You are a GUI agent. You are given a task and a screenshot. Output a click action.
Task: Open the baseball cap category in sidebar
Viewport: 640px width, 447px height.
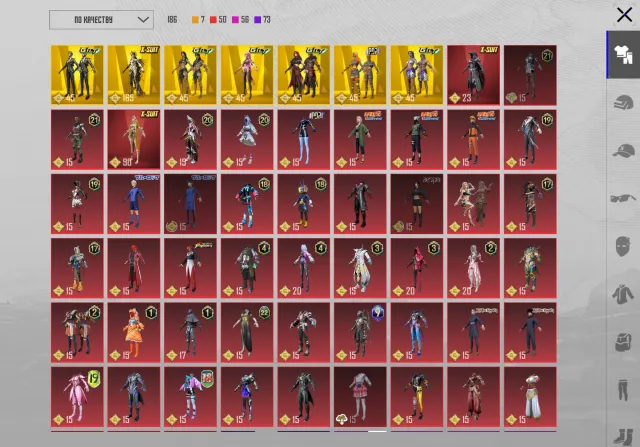623,151
